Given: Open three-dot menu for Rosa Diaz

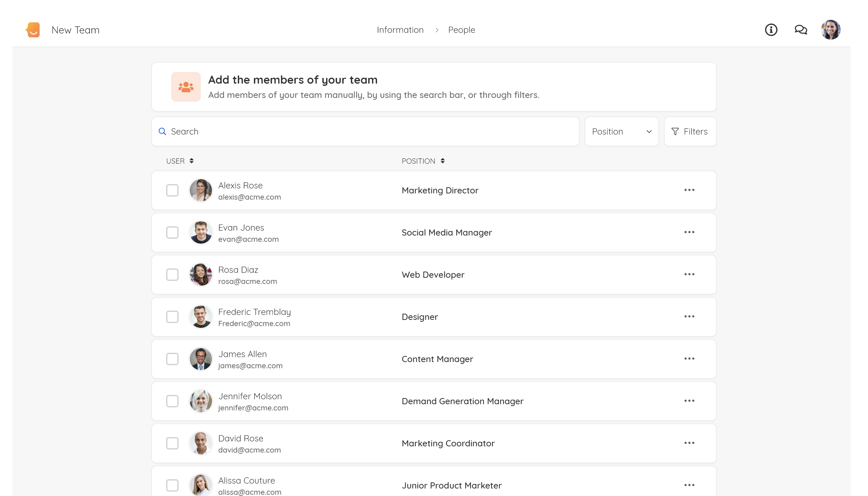Looking at the screenshot, I should (x=689, y=274).
